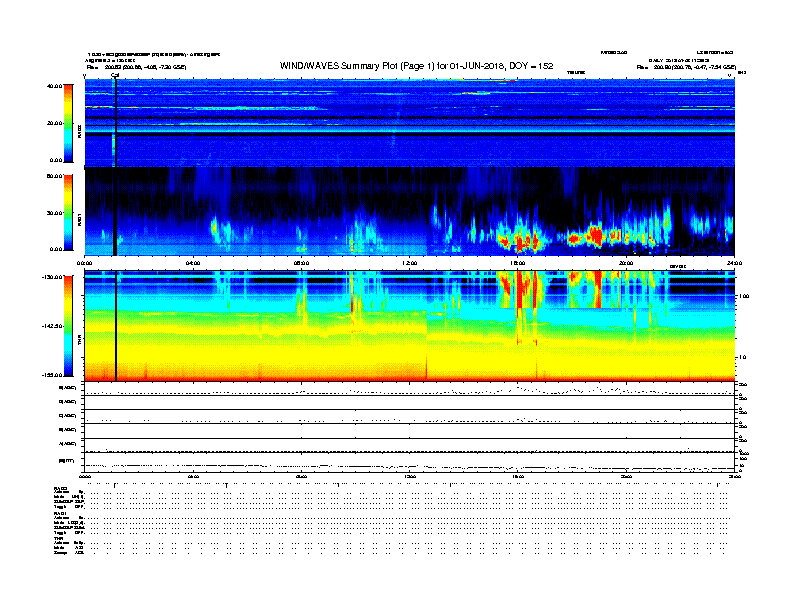This screenshot has height=612, width=792.
Task: Click the TNR panel color scale bar
Action: click(68, 326)
